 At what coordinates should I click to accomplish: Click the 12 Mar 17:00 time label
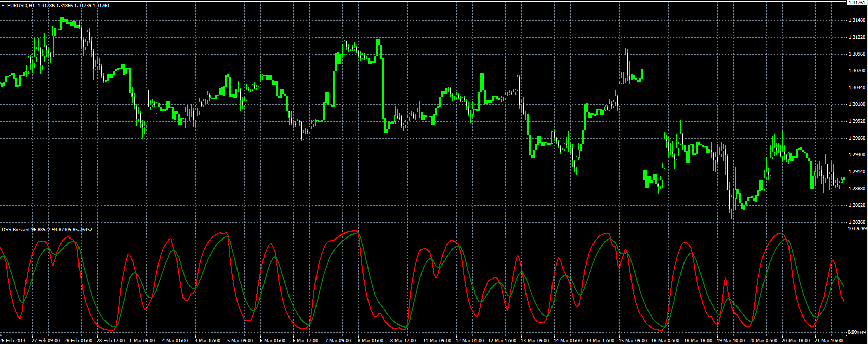(x=502, y=340)
